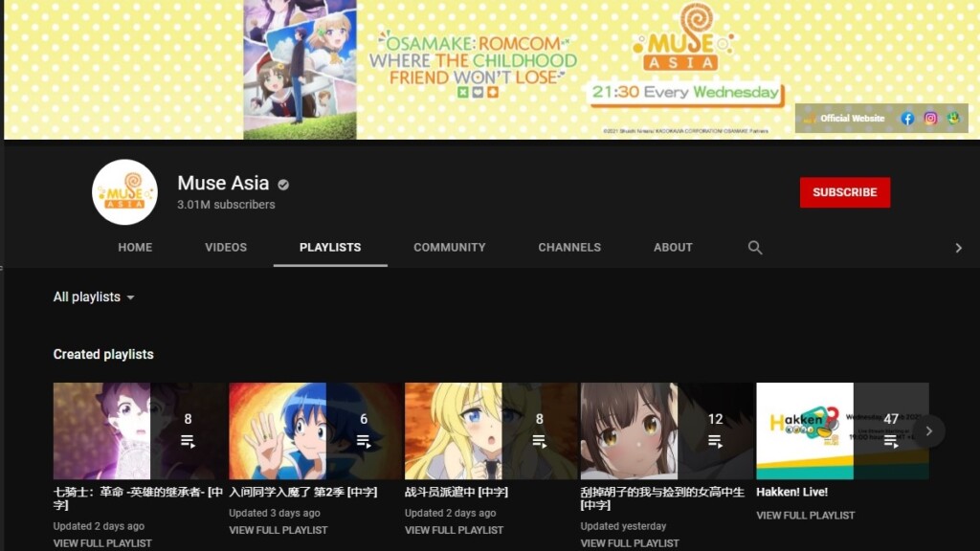
Task: Go to the HOME tab
Action: (135, 248)
